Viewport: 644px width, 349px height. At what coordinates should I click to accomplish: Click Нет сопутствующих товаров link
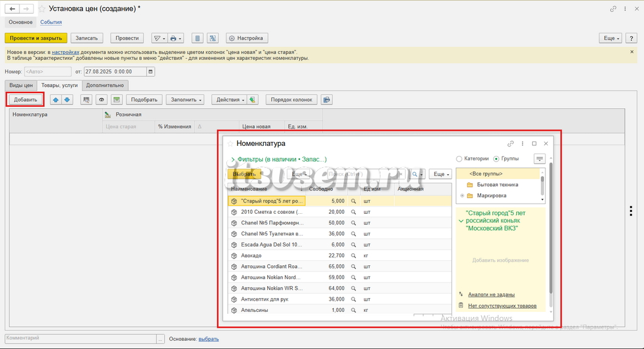502,306
